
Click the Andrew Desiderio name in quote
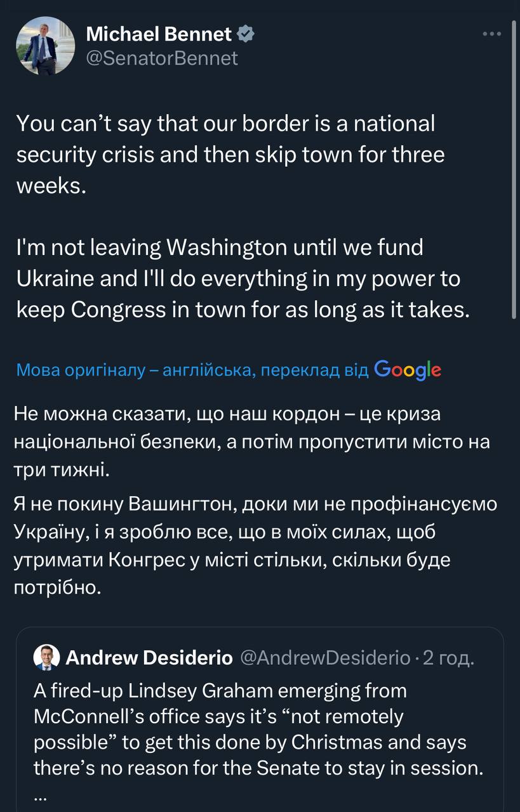[x=149, y=658]
